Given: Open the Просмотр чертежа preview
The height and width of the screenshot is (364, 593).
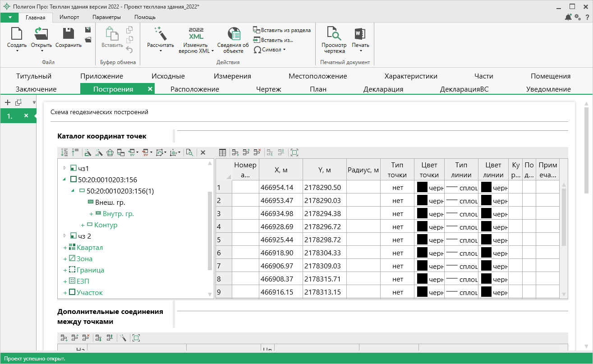Looking at the screenshot, I should coord(334,34).
